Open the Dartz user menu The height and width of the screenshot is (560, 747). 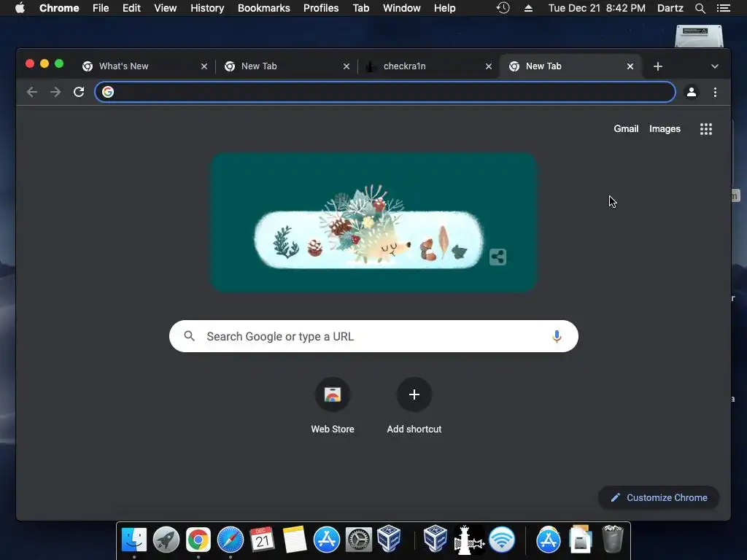[670, 8]
